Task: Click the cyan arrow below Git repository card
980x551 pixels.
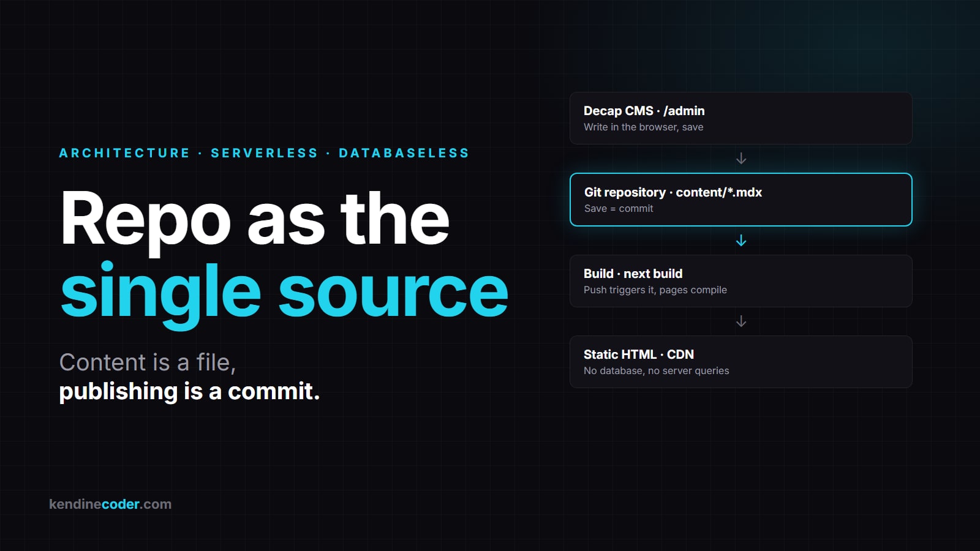Action: pos(741,241)
